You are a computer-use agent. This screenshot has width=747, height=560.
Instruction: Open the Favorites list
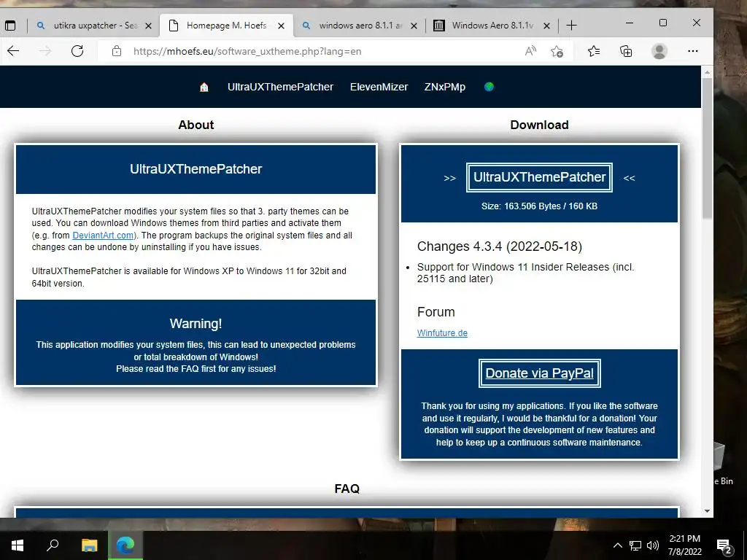[594, 51]
